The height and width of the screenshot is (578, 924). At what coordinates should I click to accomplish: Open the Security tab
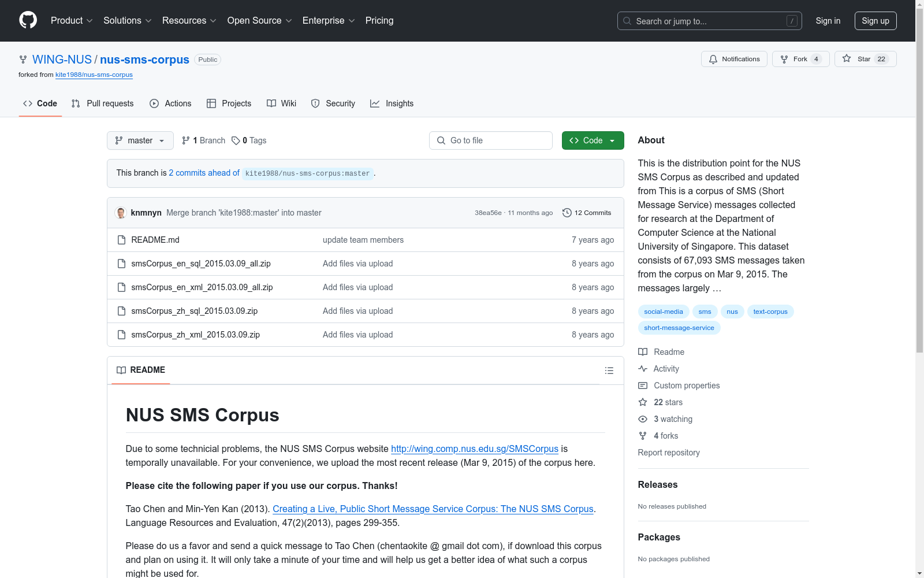tap(333, 103)
